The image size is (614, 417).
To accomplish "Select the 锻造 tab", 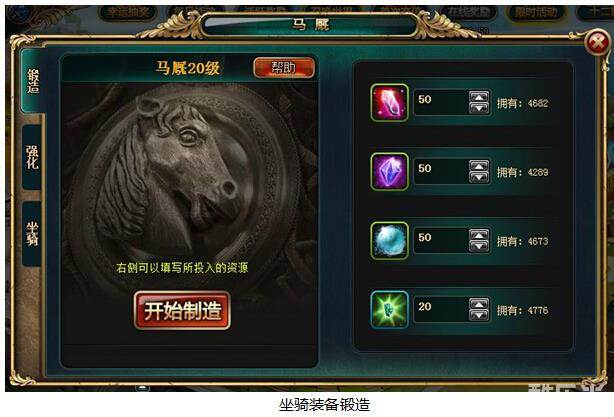I will [x=33, y=81].
